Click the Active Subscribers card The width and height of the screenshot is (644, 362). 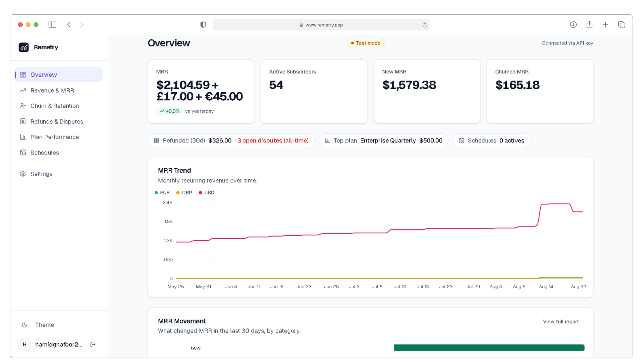click(x=314, y=92)
